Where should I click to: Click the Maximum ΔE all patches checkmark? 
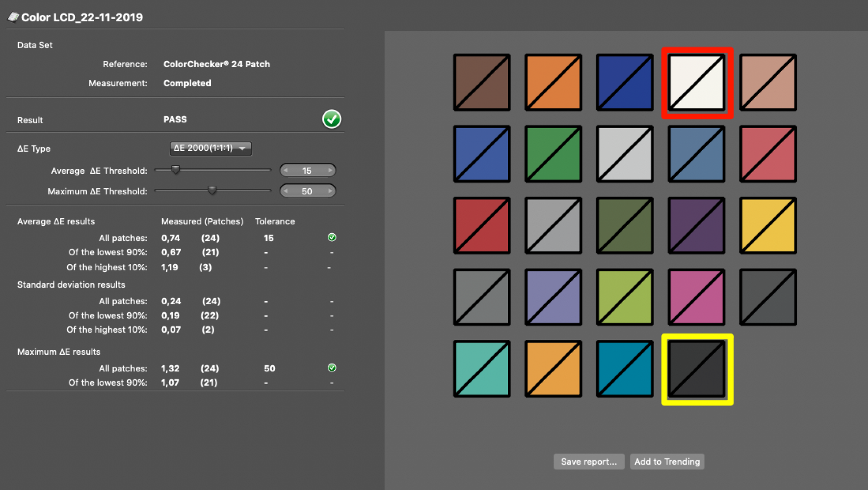coord(332,368)
